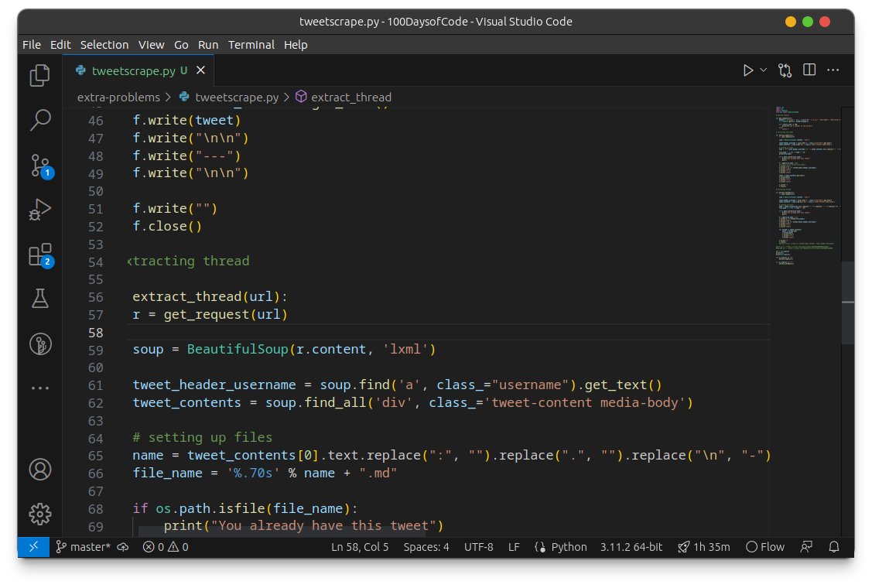Open the Run menu
872x588 pixels.
[x=208, y=45]
